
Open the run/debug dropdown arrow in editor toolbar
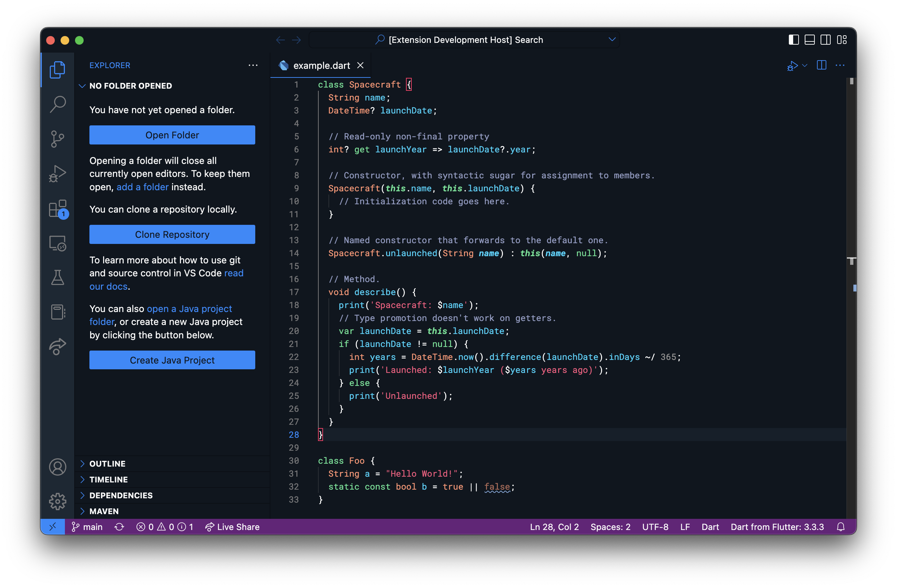pyautogui.click(x=805, y=66)
